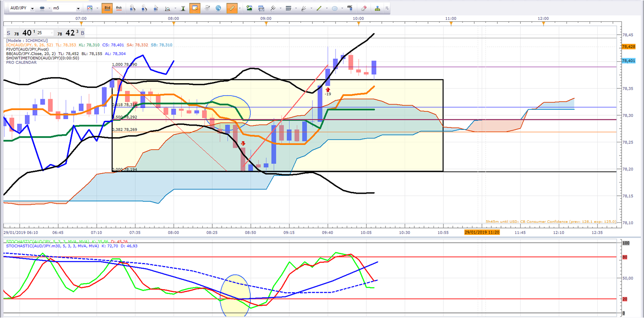Click the red up arrow marker above -19
Image resolution: width=644 pixels, height=318 pixels.
coord(328,89)
